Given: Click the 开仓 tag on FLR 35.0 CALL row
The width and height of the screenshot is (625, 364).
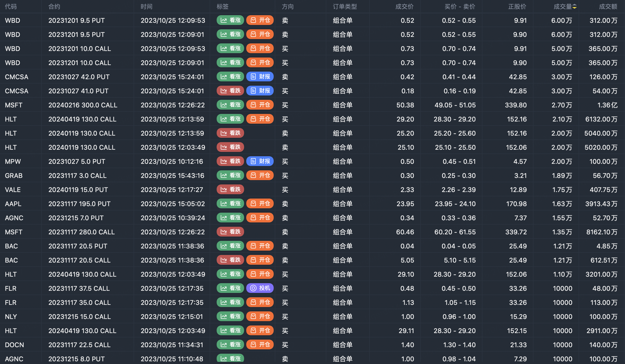Looking at the screenshot, I should coord(260,302).
